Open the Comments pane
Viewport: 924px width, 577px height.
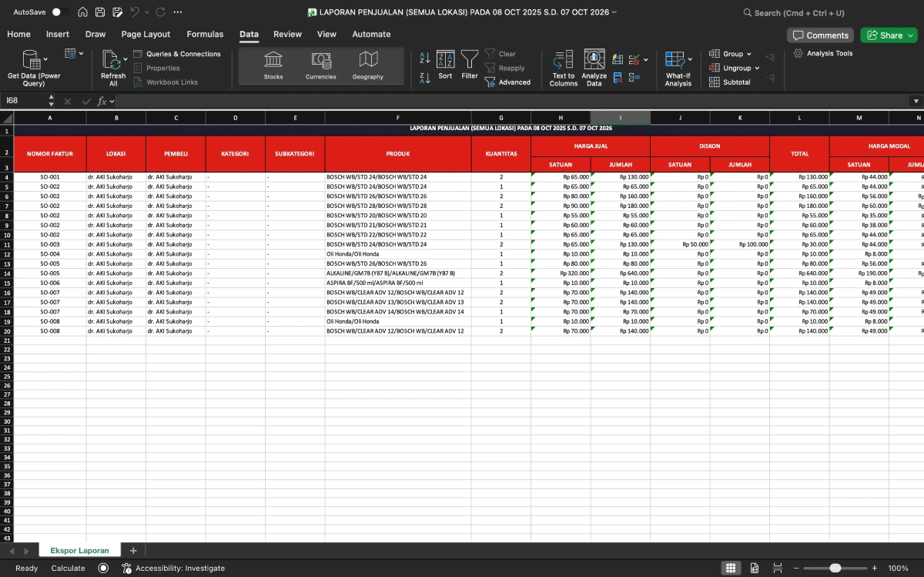[820, 35]
